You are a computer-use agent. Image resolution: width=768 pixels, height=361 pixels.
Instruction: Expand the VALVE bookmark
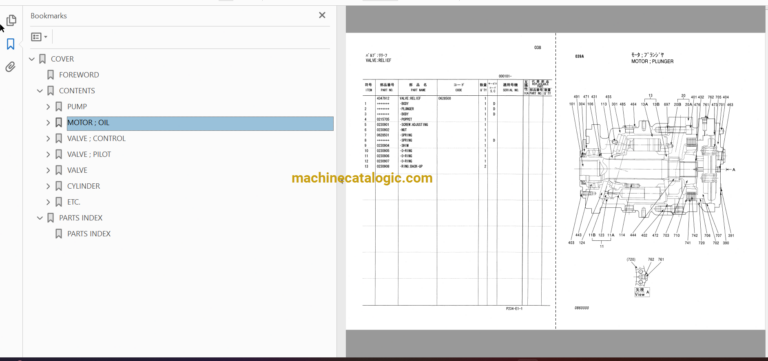[x=48, y=170]
